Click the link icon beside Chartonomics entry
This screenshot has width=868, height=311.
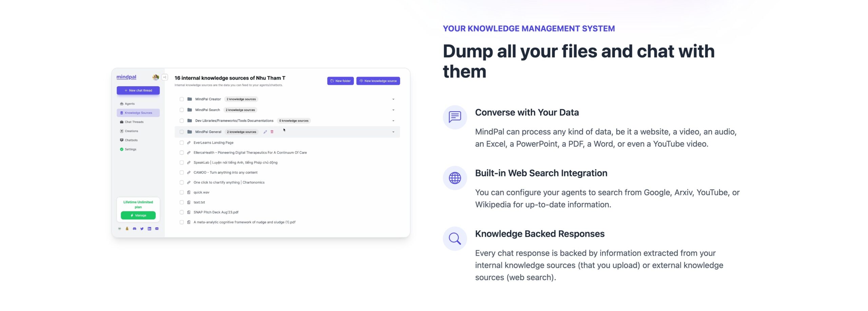tap(189, 183)
